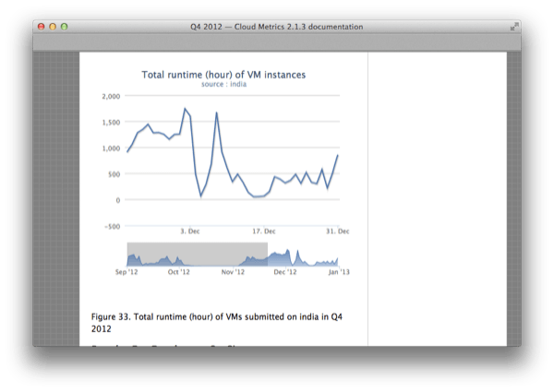Close the window with the red button

[x=41, y=27]
